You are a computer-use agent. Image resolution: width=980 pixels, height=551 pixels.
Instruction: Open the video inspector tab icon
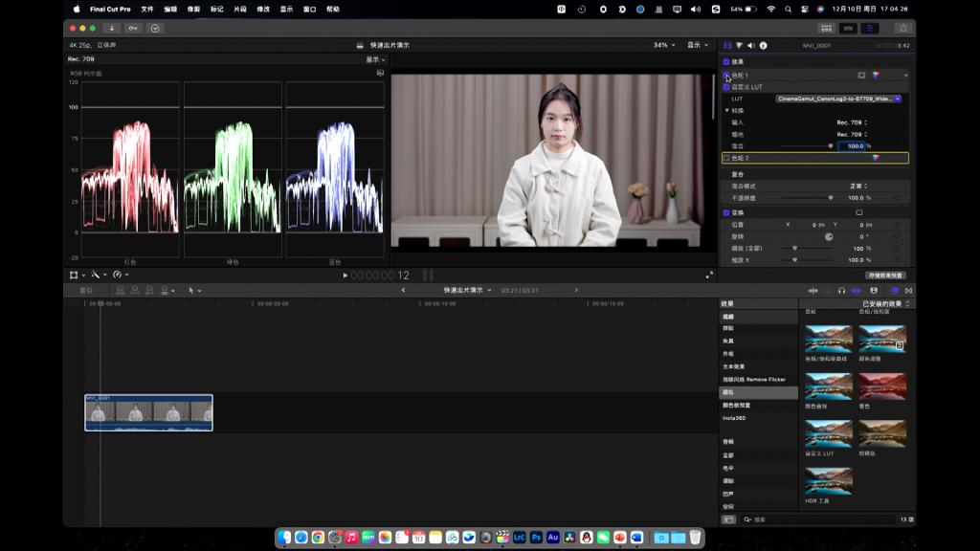click(x=727, y=45)
